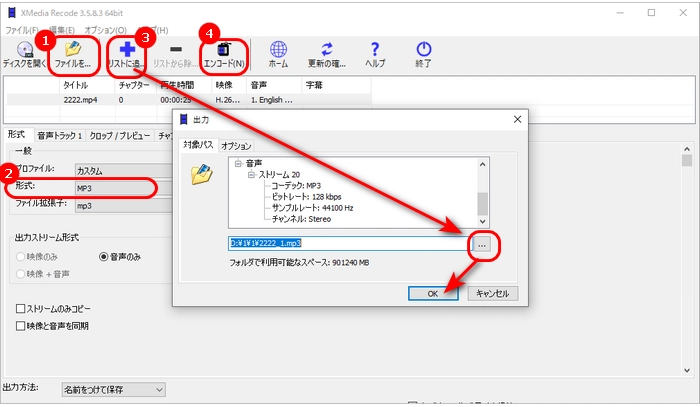Toggle 映像と音声を同期 checkbox
This screenshot has height=407, width=700.
click(x=21, y=325)
